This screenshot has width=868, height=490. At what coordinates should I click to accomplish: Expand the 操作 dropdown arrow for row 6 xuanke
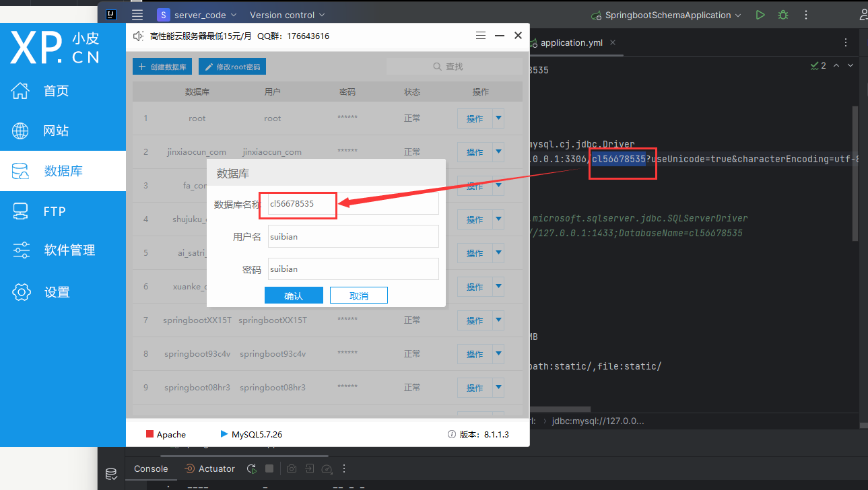tap(499, 286)
